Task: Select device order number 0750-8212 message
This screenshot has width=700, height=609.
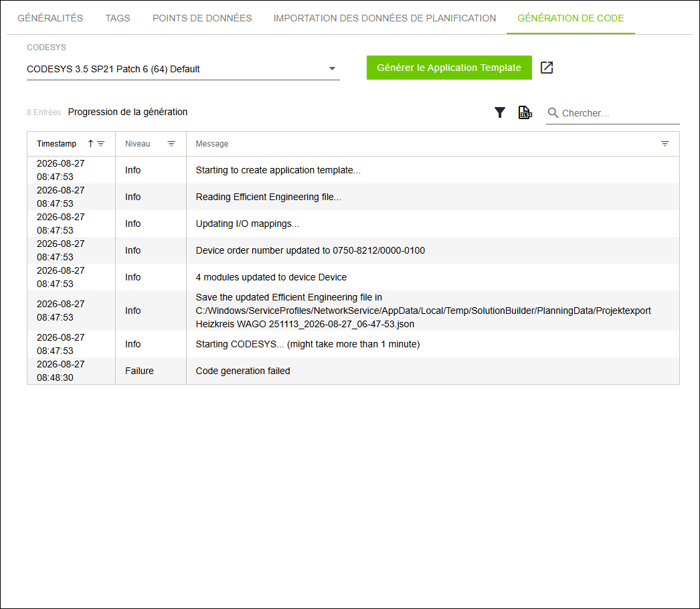Action: [x=311, y=250]
